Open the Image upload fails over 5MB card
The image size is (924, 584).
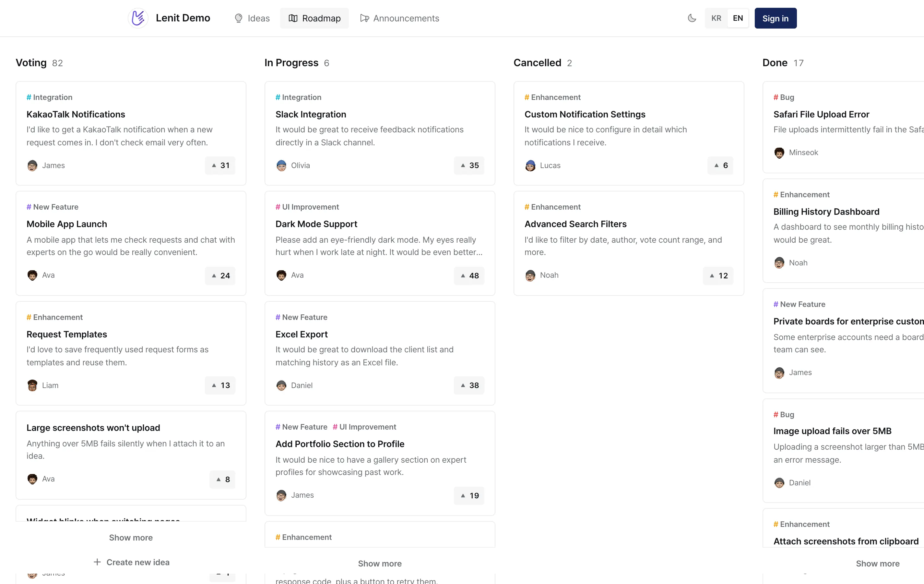843,451
